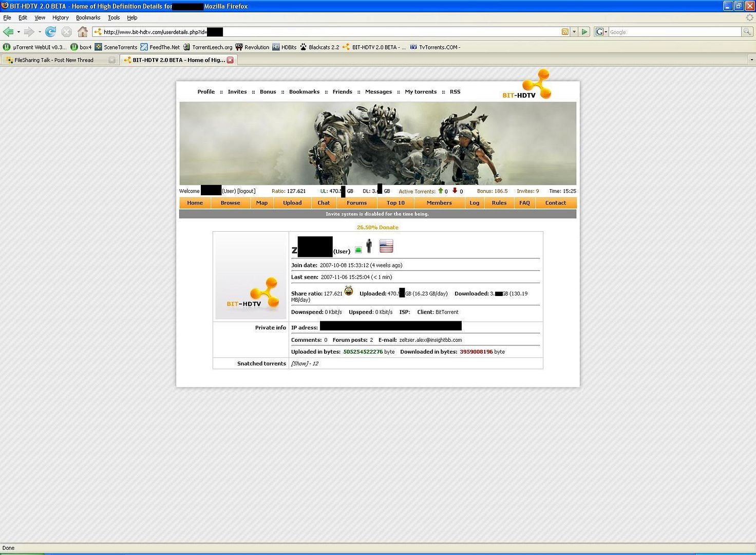Image resolution: width=756 pixels, height=555 pixels.
Task: Open the History menu
Action: [x=61, y=17]
